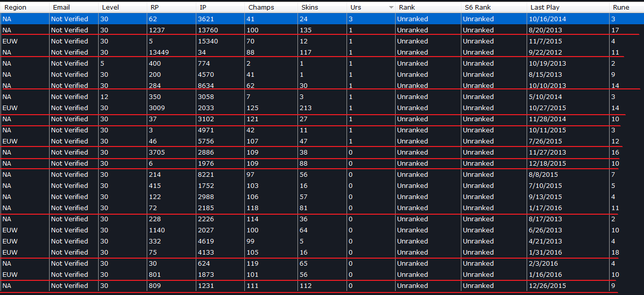Click Last Play date 12/18/2015
This screenshot has height=295, width=644.
548,163
